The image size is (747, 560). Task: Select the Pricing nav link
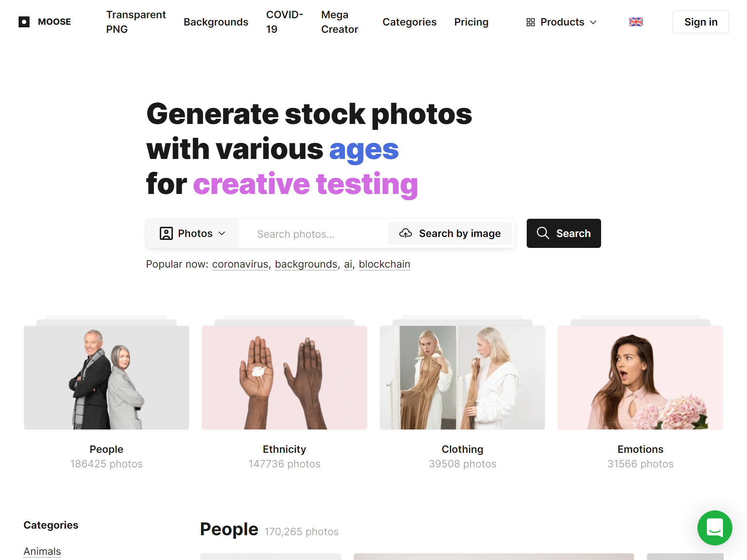click(471, 22)
